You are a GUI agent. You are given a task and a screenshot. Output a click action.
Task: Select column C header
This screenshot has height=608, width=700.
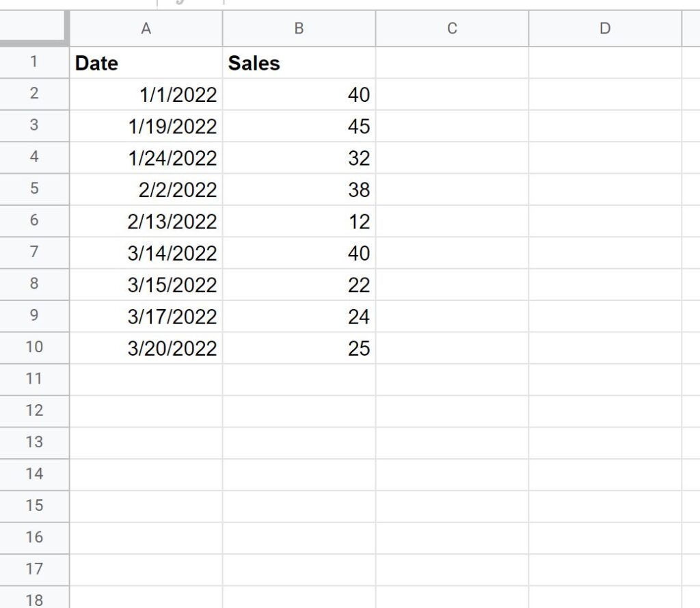pos(452,28)
